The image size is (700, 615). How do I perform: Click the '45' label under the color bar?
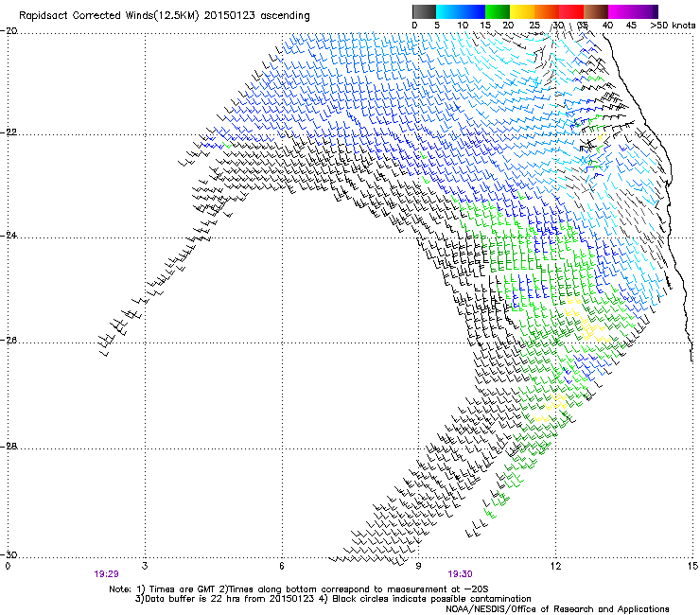click(x=631, y=26)
